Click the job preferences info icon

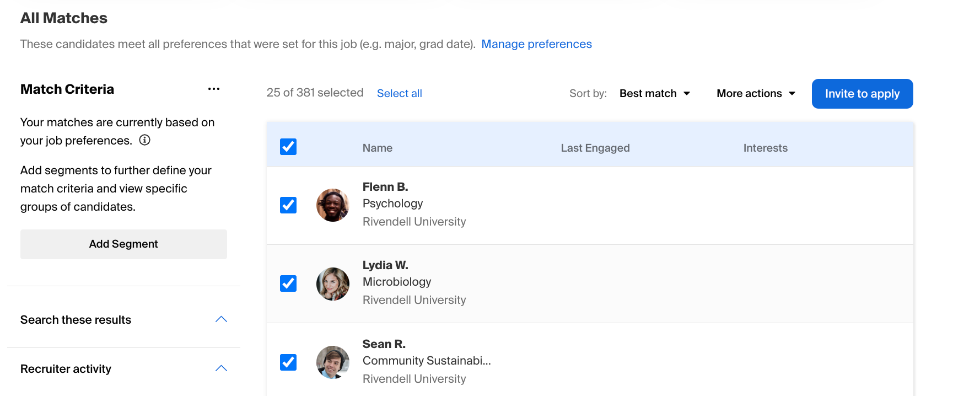(x=144, y=140)
